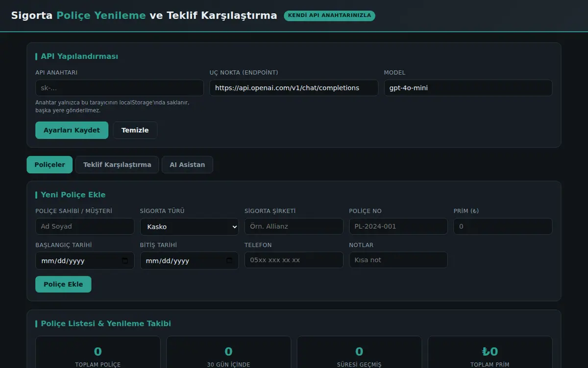
Task: Click the Ayarları Kaydet button
Action: click(x=72, y=130)
